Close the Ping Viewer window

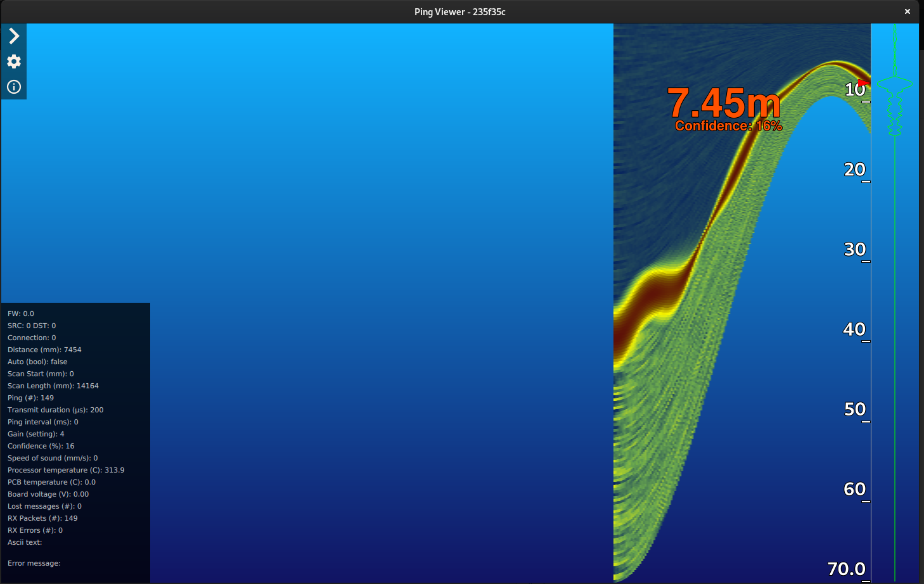pos(908,11)
